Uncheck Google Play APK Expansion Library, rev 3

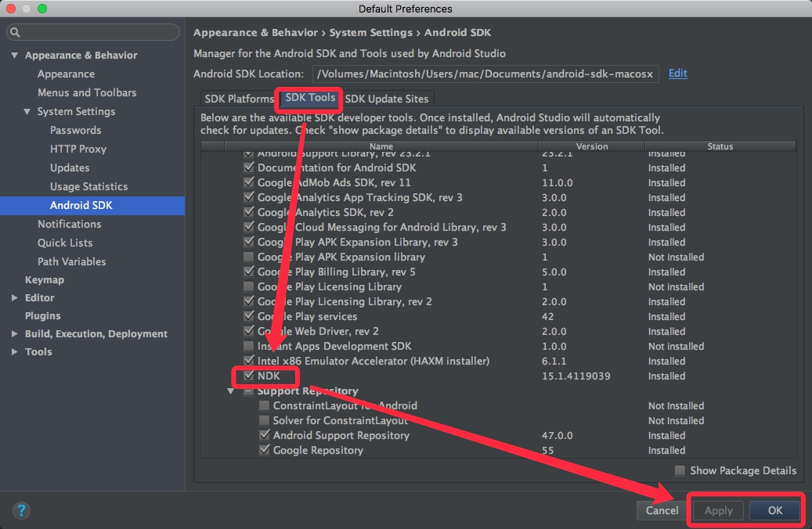[248, 242]
